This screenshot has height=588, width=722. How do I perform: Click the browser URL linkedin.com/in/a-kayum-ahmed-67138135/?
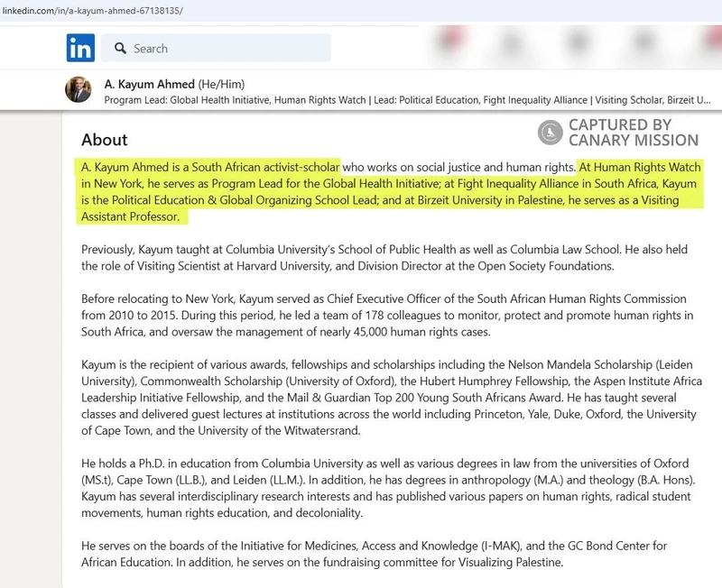pos(93,10)
